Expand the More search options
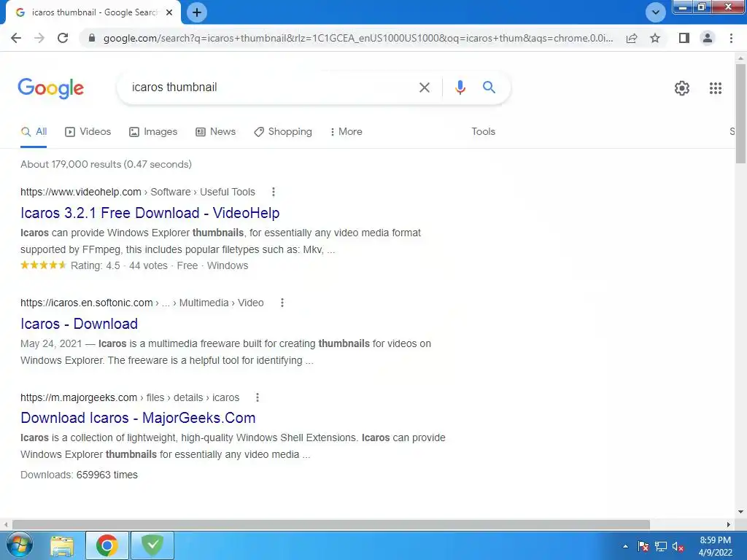 347,132
